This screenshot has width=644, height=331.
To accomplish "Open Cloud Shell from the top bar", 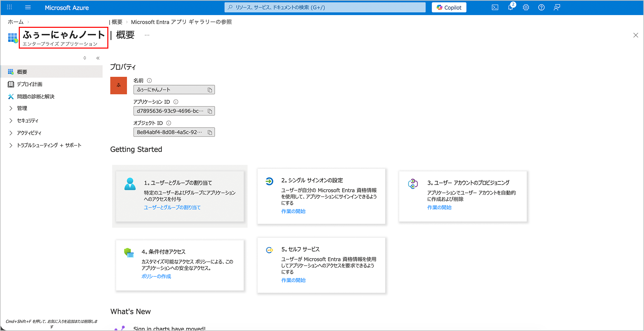I will pos(495,7).
